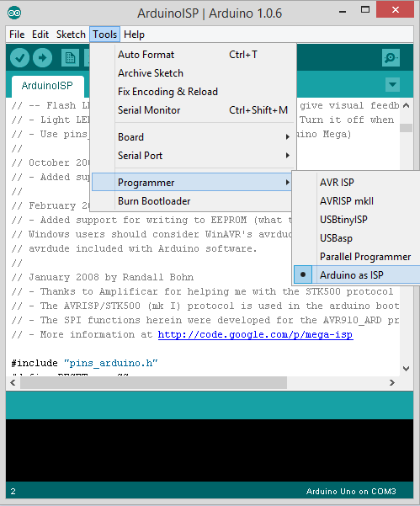Open Serial Monitor menu entry

[x=192, y=110]
